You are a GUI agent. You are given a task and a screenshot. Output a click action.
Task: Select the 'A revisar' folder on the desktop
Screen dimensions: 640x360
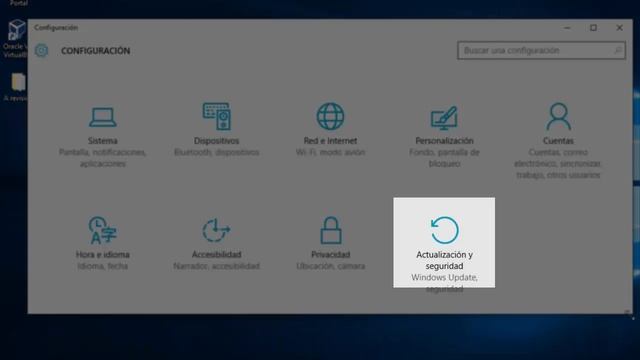pos(17,87)
